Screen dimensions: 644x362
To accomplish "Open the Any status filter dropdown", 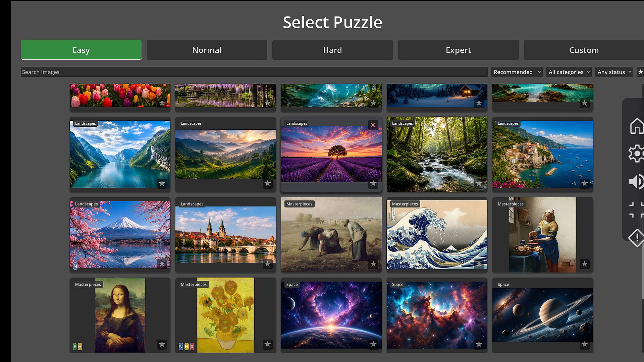I will pos(614,72).
